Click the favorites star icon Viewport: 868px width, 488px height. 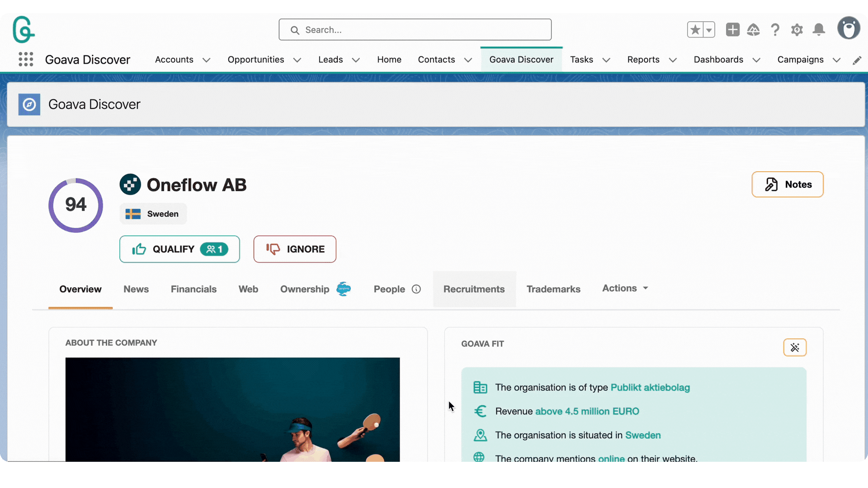click(695, 30)
